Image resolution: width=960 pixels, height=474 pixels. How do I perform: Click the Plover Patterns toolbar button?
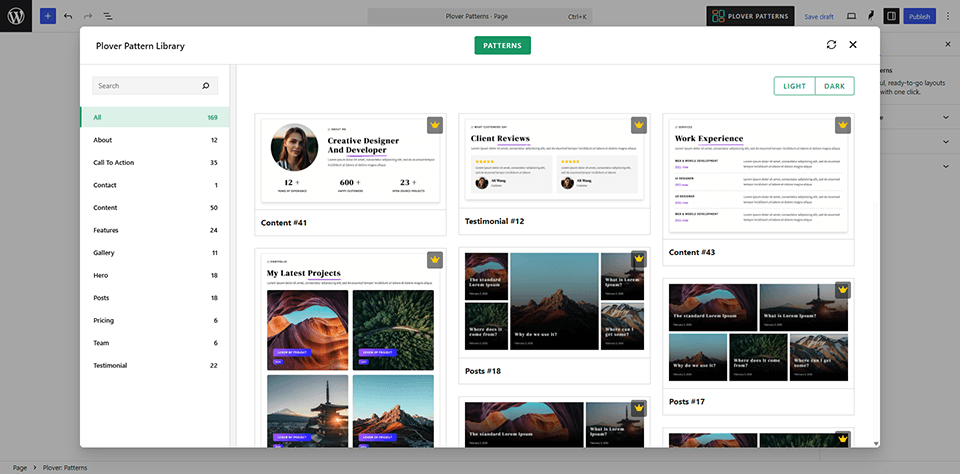[x=752, y=17]
